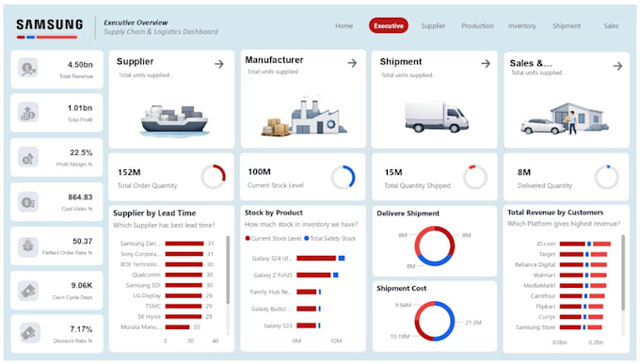Click the LG Display supplier label

[x=147, y=295]
